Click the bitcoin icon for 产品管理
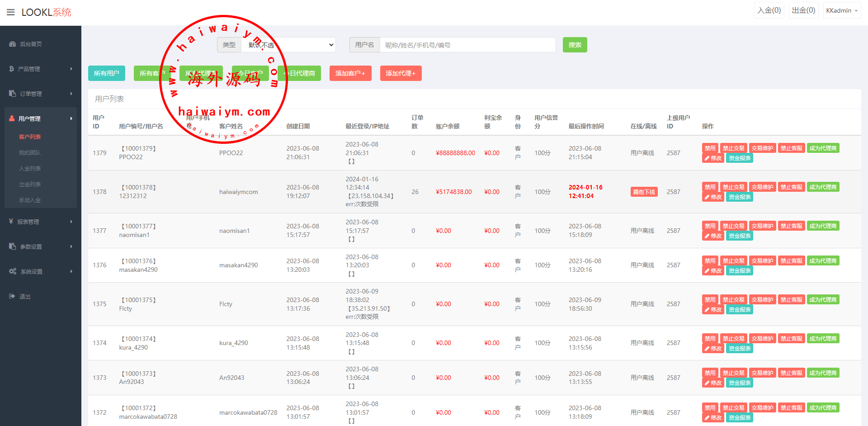This screenshot has height=426, width=868. tap(12, 69)
